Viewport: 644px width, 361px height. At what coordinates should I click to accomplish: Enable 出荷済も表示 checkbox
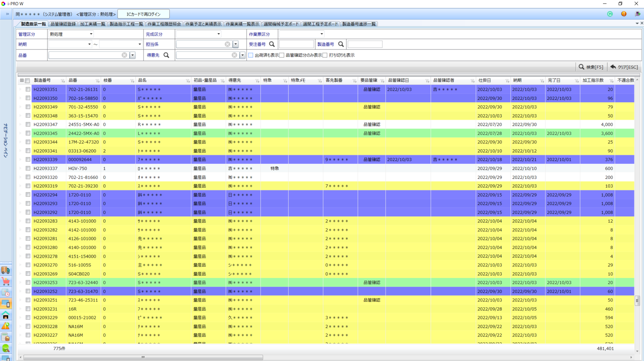click(251, 55)
